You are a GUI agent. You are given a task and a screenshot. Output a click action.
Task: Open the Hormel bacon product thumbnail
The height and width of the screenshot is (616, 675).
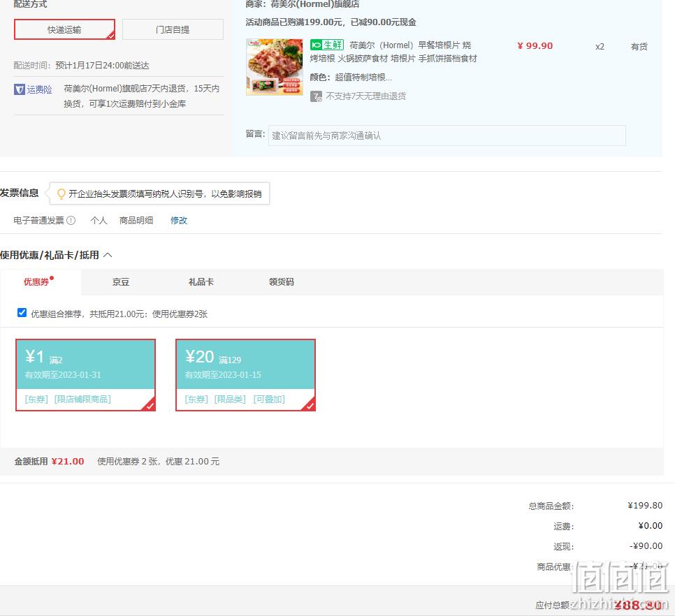click(x=274, y=66)
